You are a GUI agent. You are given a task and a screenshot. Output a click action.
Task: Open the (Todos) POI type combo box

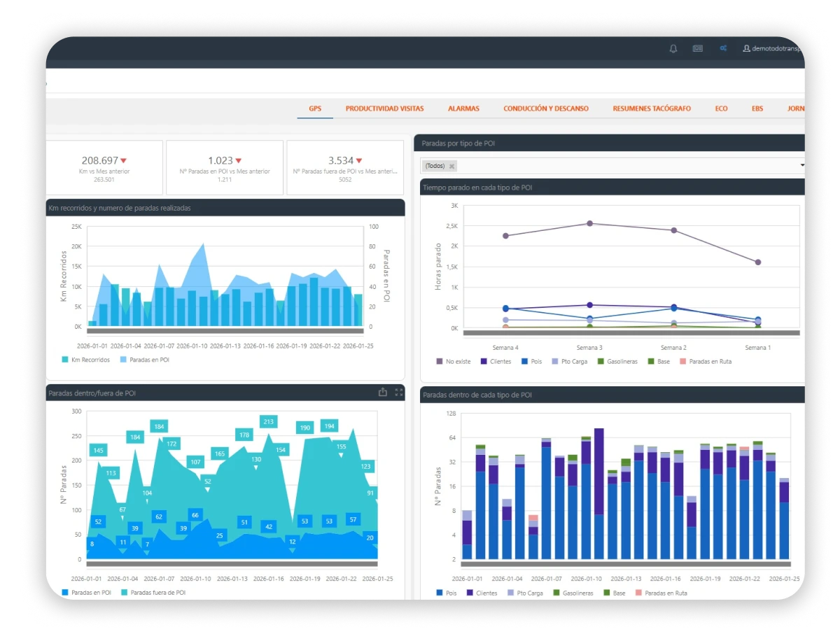612,166
